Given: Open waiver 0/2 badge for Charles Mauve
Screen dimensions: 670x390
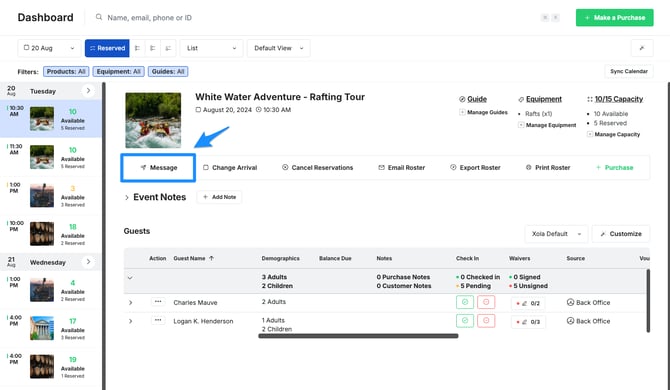Looking at the screenshot, I should [x=528, y=303].
